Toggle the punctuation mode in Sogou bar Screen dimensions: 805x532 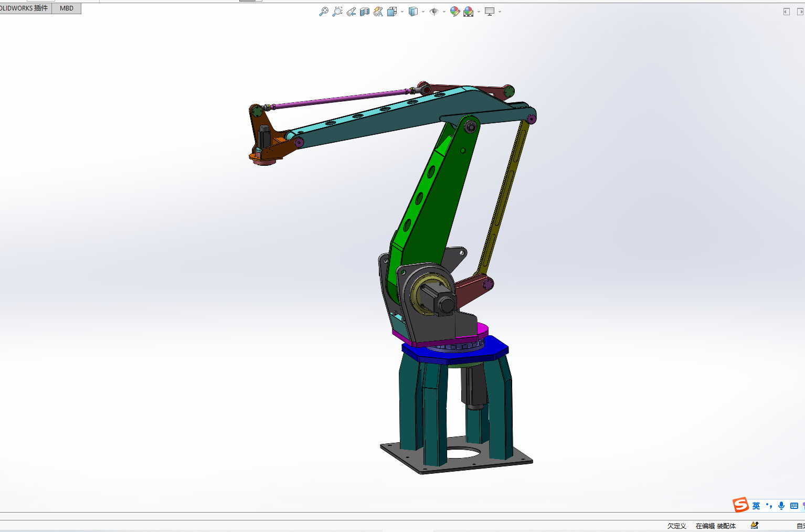[769, 506]
